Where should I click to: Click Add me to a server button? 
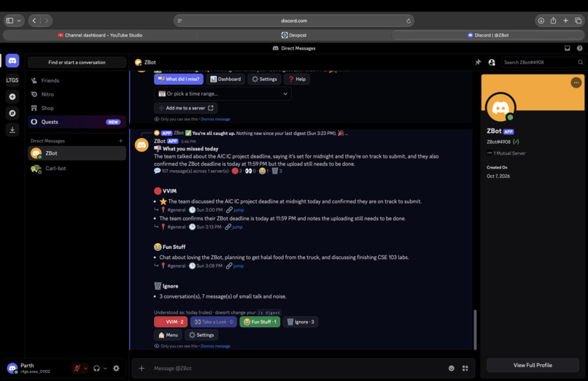(x=185, y=108)
